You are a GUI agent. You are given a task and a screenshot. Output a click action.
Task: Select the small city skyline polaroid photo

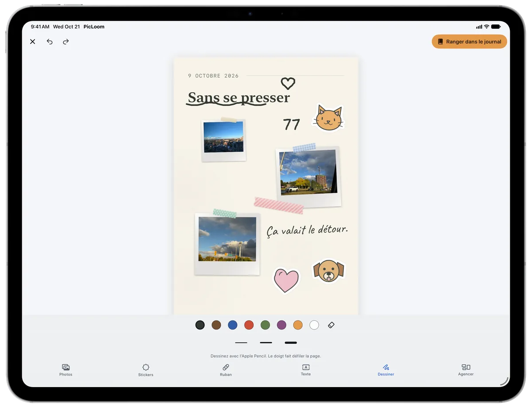223,141
